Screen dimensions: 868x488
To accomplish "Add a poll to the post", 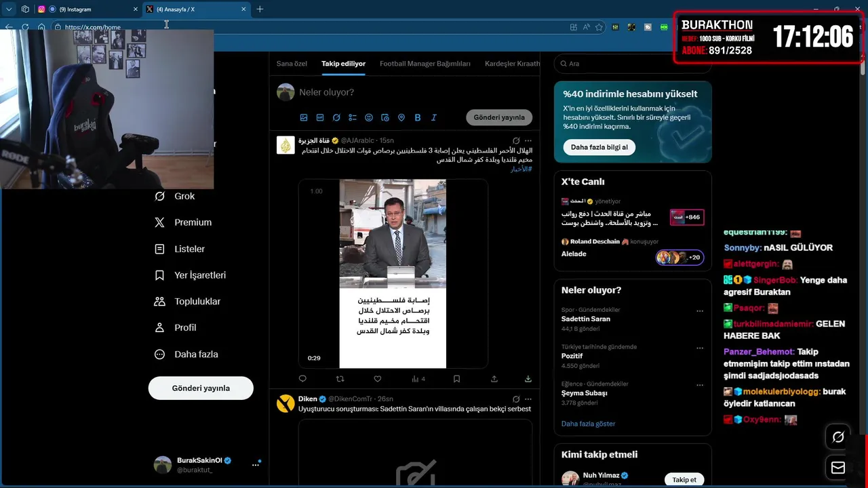I will (x=353, y=117).
